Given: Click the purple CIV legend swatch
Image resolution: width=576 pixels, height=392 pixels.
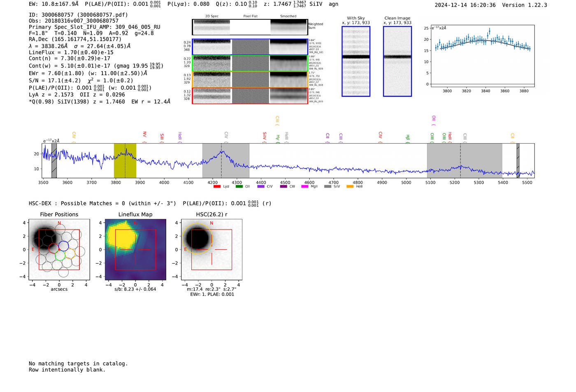Looking at the screenshot, I should pos(261,187).
